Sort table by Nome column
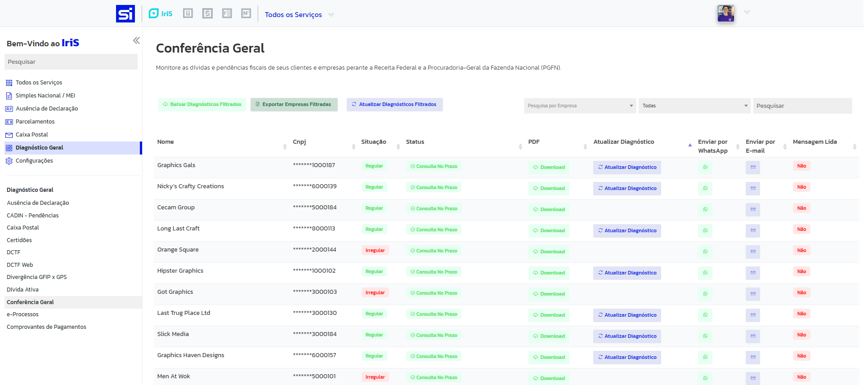868x385 pixels. pos(166,142)
